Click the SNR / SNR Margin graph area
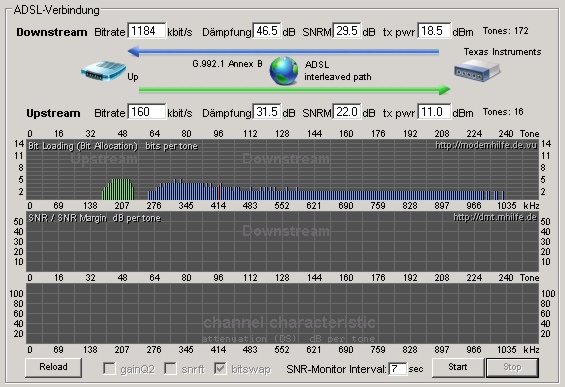Image resolution: width=565 pixels, height=387 pixels. 282,241
